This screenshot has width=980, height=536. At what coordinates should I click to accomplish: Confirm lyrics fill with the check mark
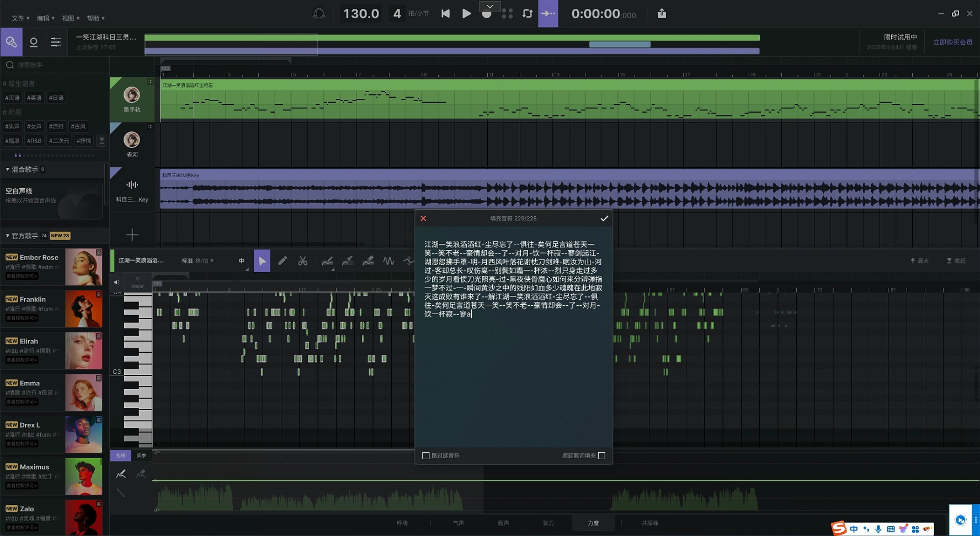(x=604, y=219)
